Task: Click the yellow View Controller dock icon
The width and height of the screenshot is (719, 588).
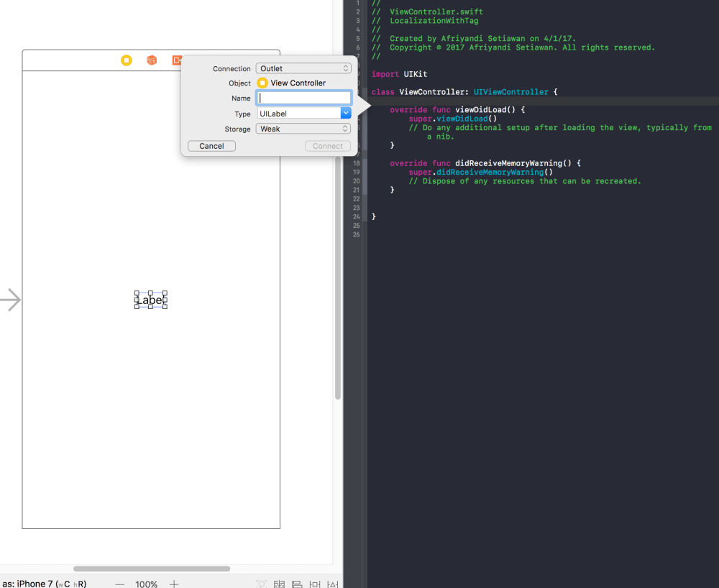Action: tap(127, 60)
